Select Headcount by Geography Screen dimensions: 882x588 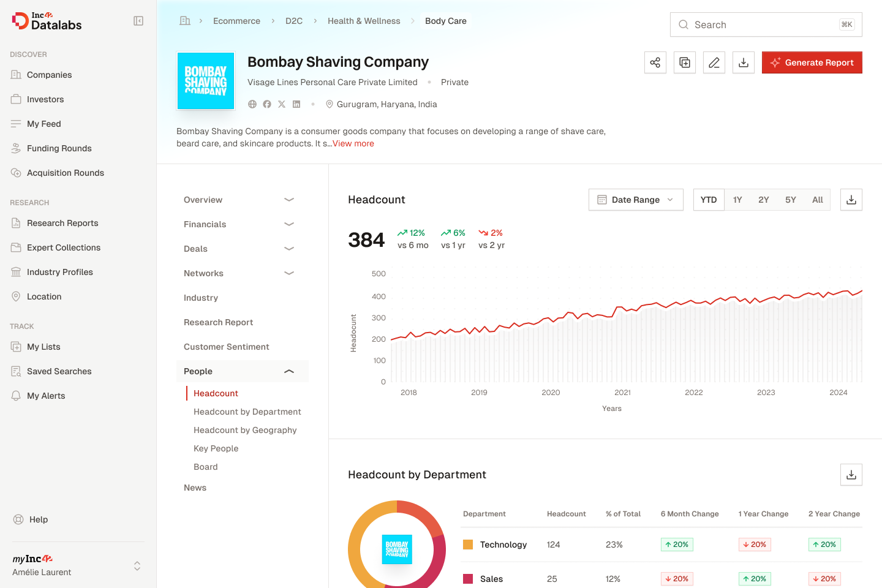pos(245,430)
